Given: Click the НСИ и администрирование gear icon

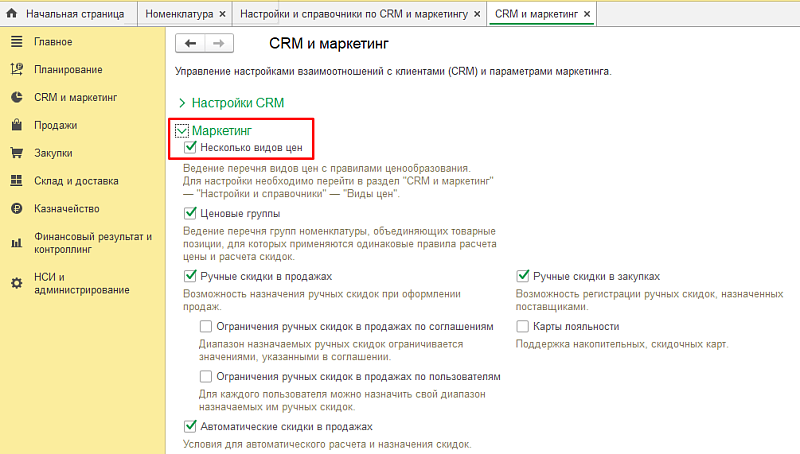Looking at the screenshot, I should coord(16,283).
